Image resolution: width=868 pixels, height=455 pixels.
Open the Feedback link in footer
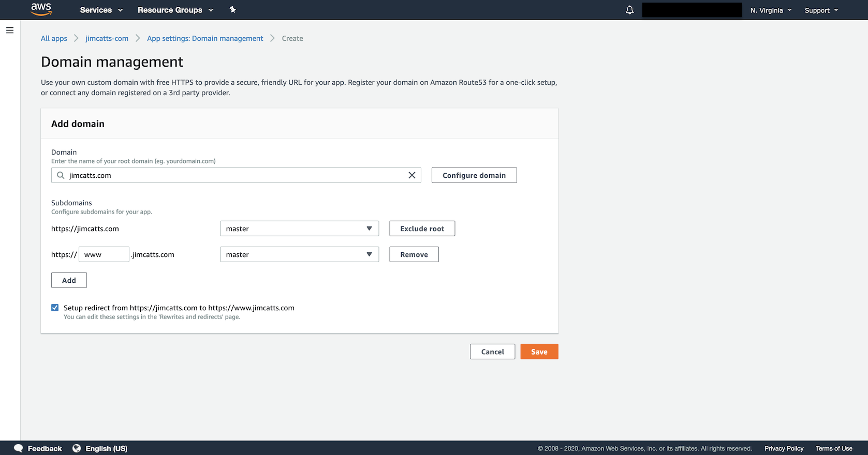(x=45, y=448)
